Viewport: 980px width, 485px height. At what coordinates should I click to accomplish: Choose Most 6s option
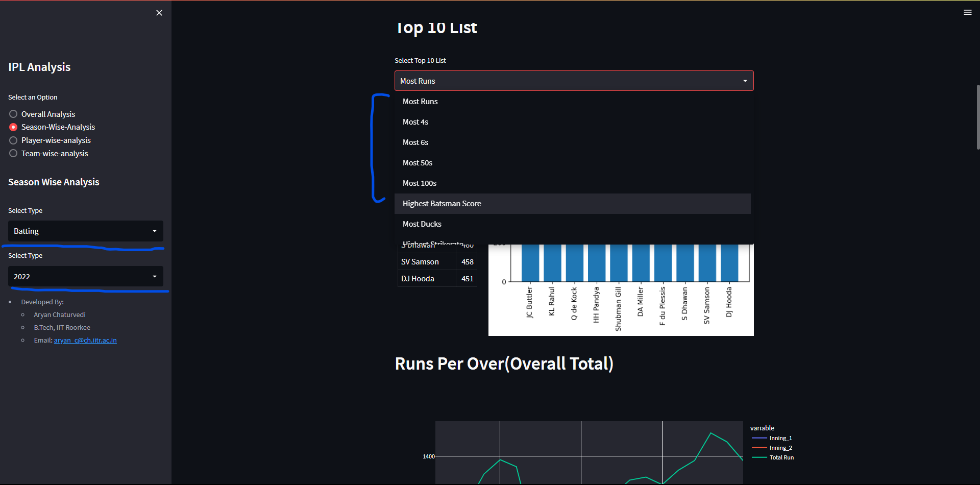point(415,142)
